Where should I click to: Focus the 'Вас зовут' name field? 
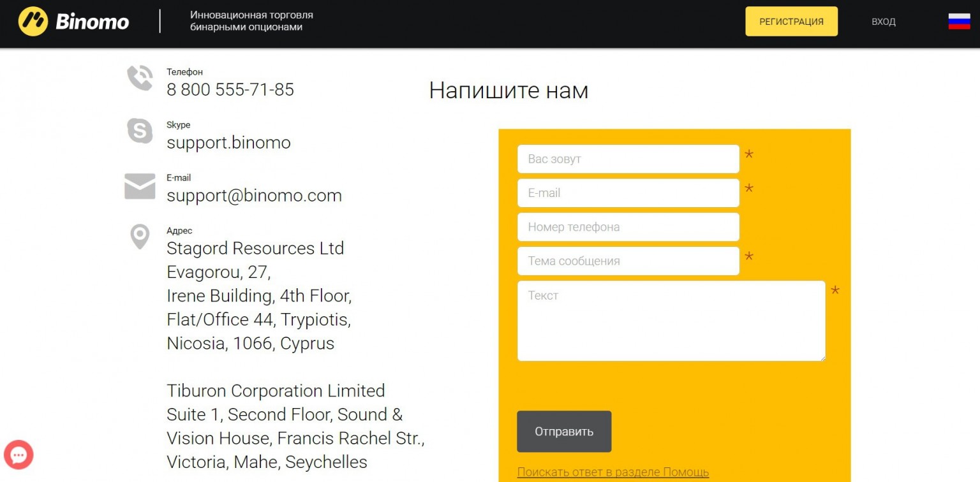tap(628, 159)
